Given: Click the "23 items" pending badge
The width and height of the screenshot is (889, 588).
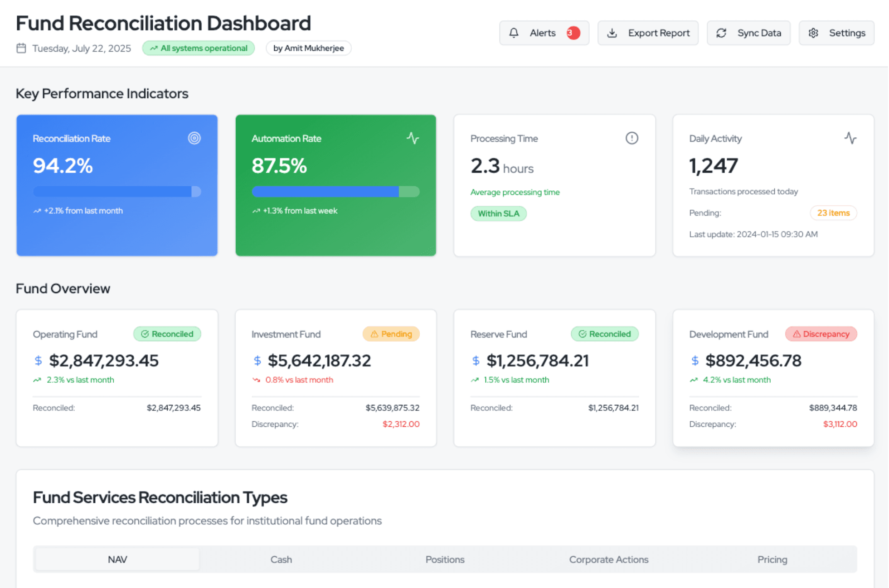Looking at the screenshot, I should pyautogui.click(x=833, y=213).
